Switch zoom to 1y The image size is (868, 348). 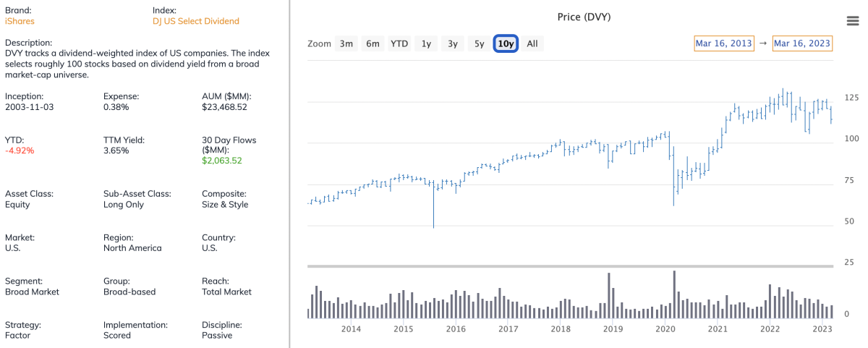coord(426,43)
